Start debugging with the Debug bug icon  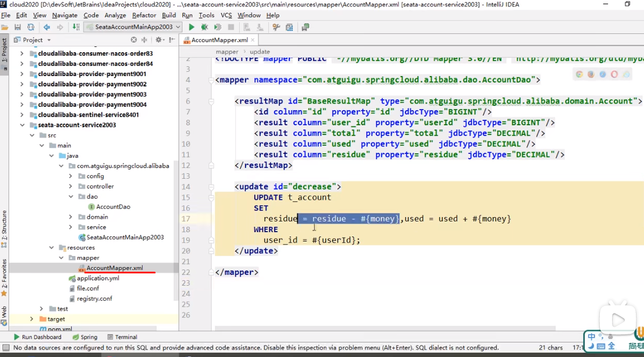tap(204, 27)
